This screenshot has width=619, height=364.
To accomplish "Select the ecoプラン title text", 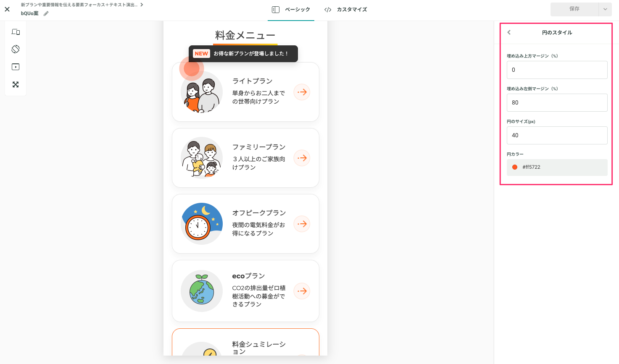I will pos(249,276).
